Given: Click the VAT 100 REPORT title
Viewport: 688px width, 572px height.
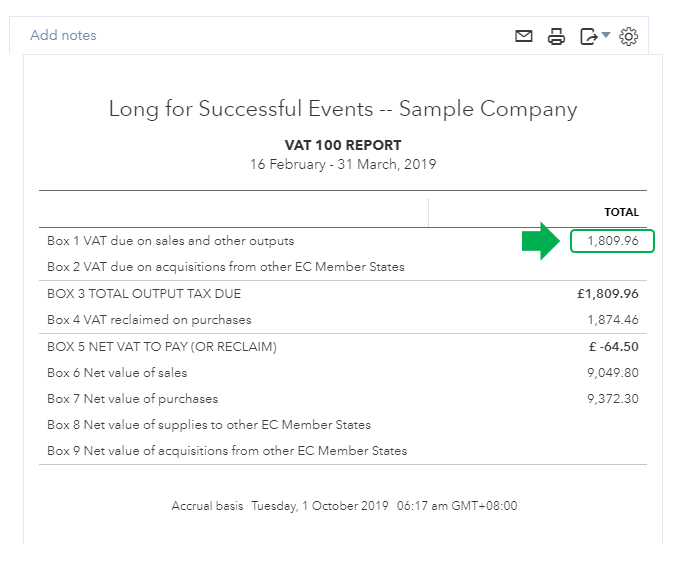Looking at the screenshot, I should (343, 145).
